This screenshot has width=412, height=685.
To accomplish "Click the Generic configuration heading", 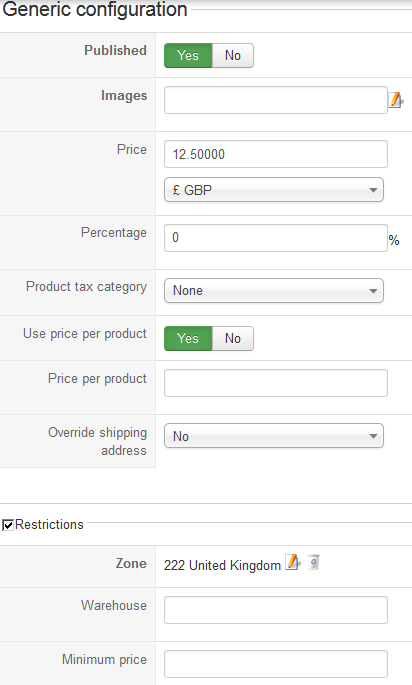I will click(x=95, y=9).
